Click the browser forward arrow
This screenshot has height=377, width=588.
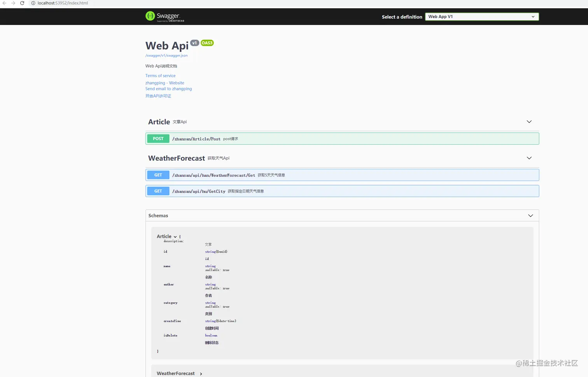point(13,3)
